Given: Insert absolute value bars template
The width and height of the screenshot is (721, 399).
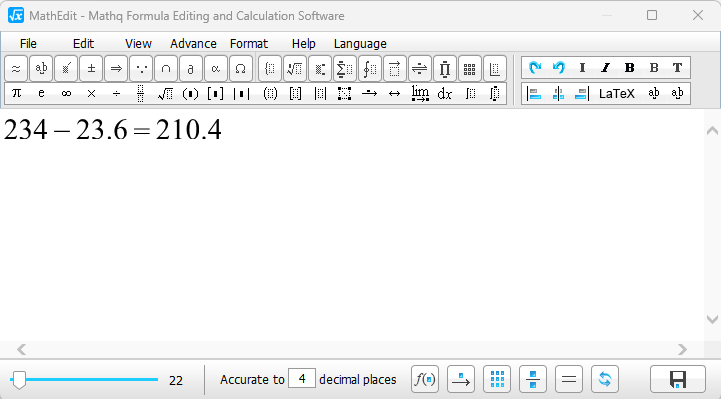Looking at the screenshot, I should pos(241,93).
